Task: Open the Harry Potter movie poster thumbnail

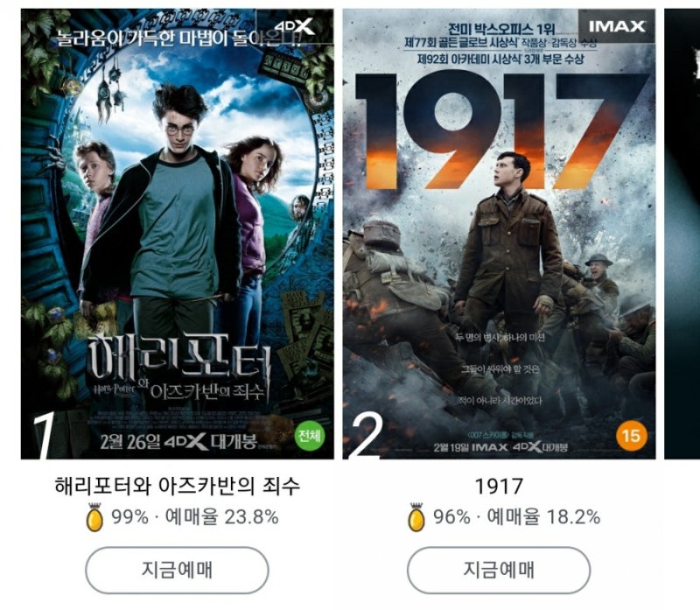Action: point(178,234)
